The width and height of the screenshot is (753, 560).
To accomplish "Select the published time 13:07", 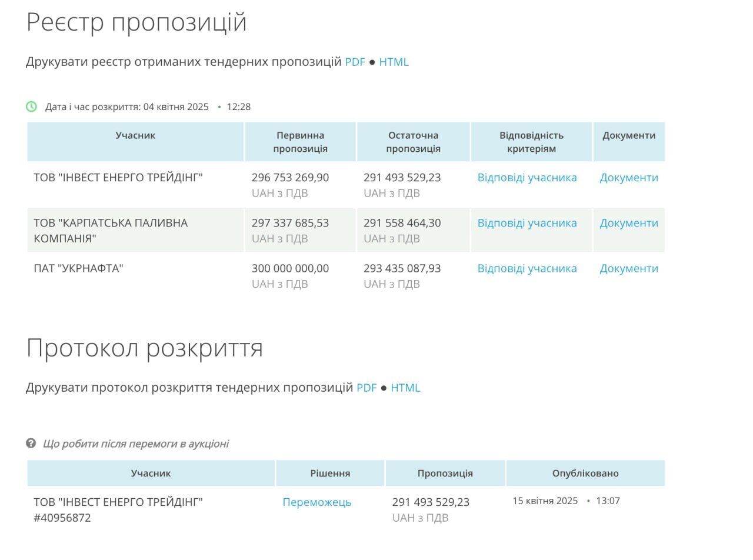I will tap(608, 501).
